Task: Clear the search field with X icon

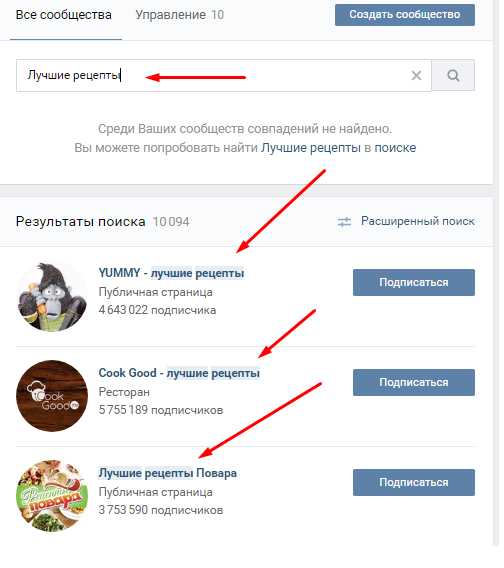Action: (x=416, y=75)
